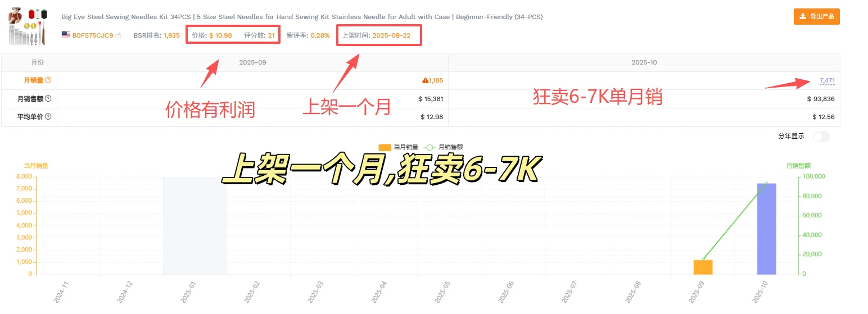Click the 2025-06 x-axis label
This screenshot has height=314, width=868.
[505, 292]
